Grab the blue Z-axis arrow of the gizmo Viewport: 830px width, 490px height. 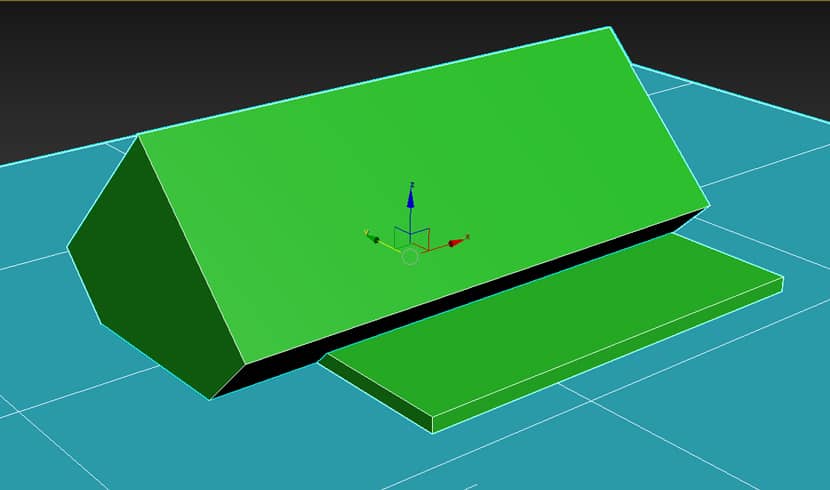(410, 198)
